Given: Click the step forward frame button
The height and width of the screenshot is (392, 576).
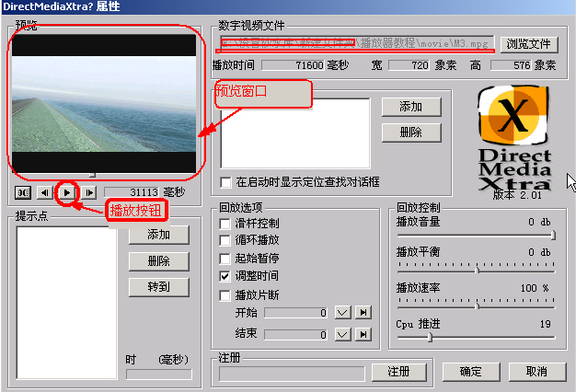Looking at the screenshot, I should 89,192.
